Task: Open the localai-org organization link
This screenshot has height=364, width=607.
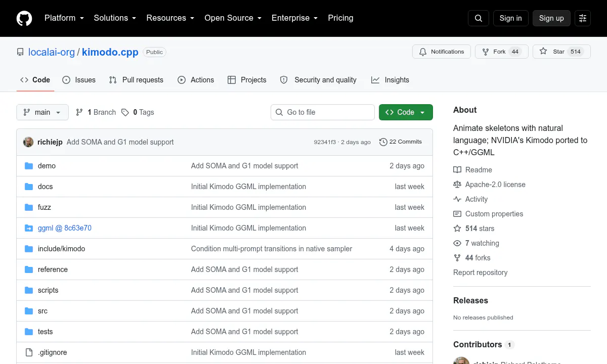Action: pyautogui.click(x=52, y=52)
